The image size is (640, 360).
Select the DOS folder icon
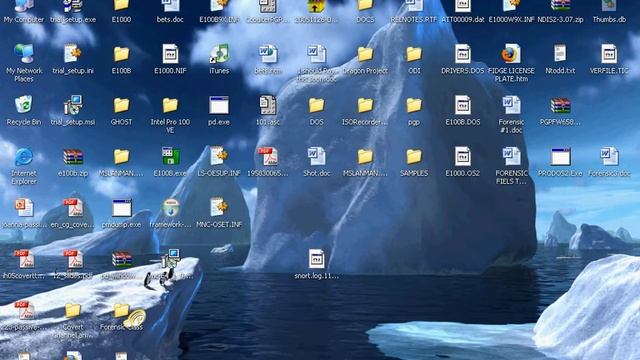[x=316, y=105]
